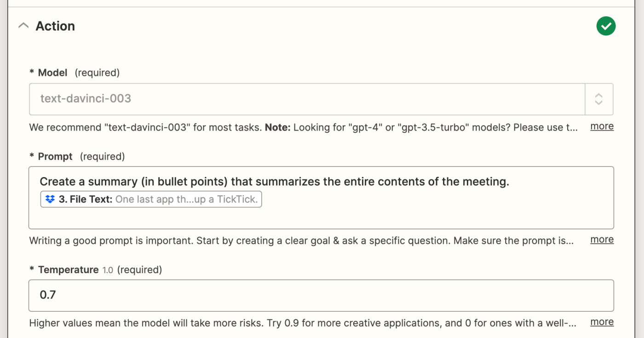The image size is (644, 338).
Task: Click the 'Higher values mean' help text
Action: [303, 323]
